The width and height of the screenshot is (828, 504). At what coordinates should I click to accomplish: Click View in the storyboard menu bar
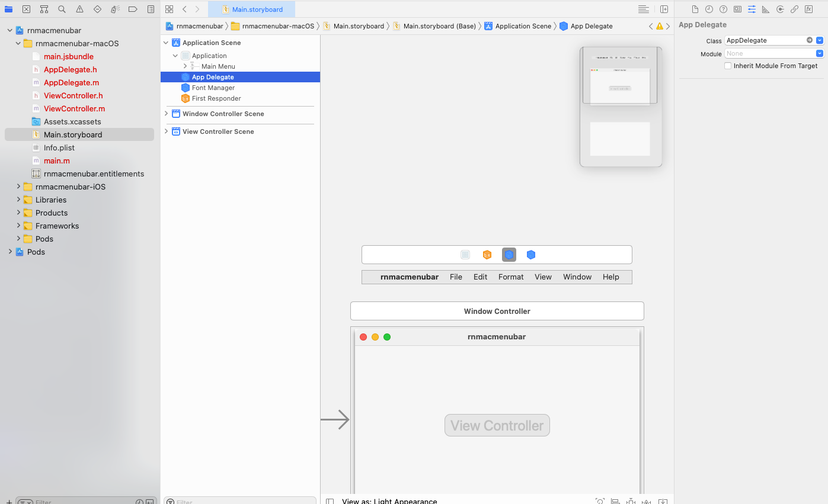[x=543, y=277]
